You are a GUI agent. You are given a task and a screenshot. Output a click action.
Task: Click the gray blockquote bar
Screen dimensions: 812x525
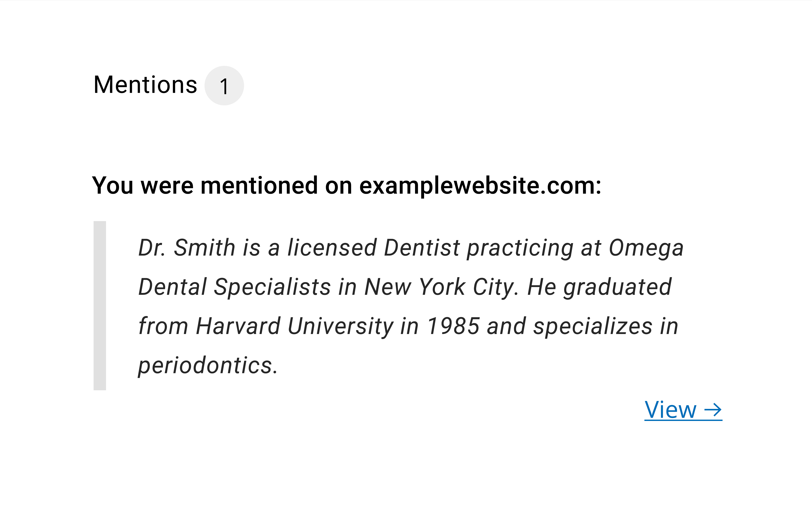click(x=100, y=305)
